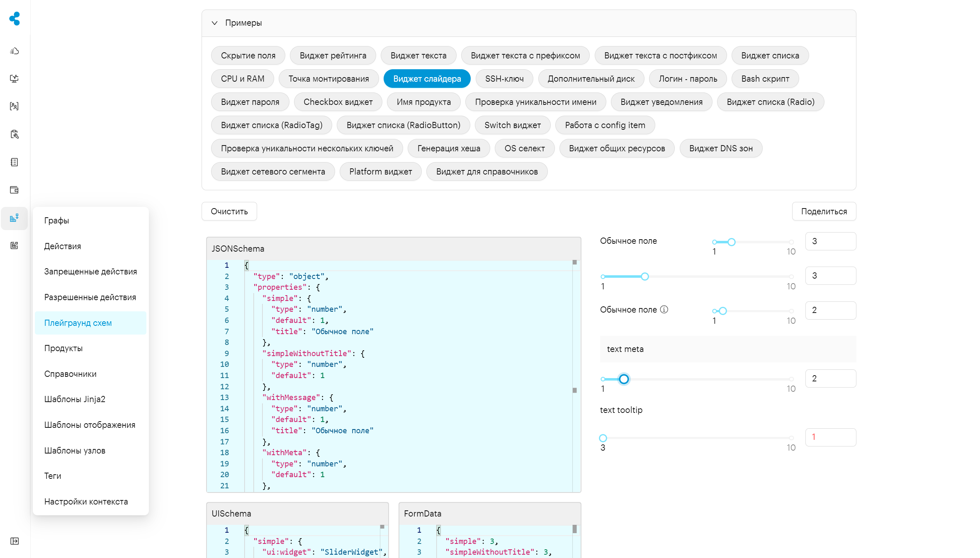Select the Виджет текста example
980x558 pixels.
pos(418,56)
